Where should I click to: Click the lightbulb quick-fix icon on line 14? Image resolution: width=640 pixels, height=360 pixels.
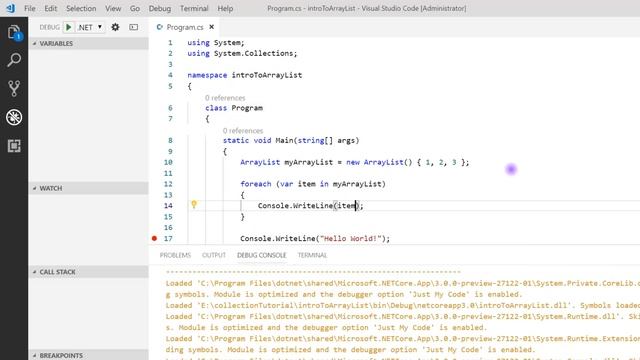[x=194, y=204]
